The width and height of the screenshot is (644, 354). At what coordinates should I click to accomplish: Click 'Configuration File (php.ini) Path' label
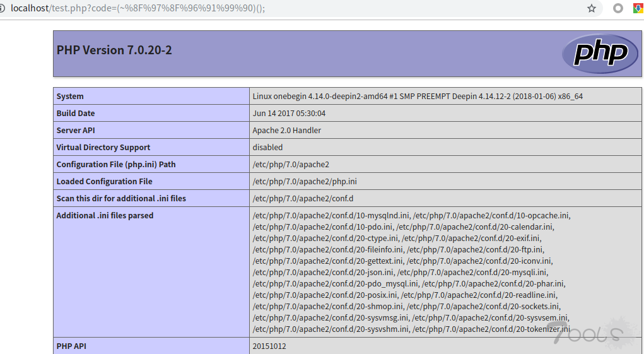[116, 164]
